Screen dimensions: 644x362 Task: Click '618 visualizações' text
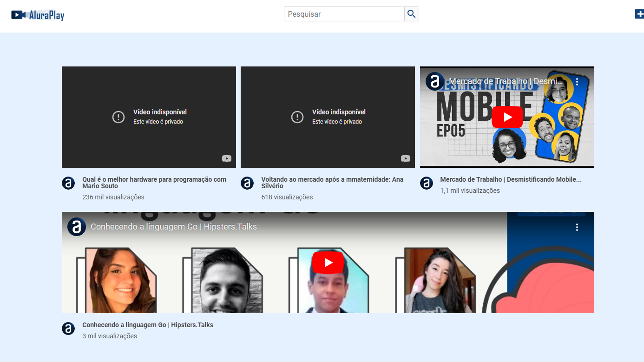[287, 197]
